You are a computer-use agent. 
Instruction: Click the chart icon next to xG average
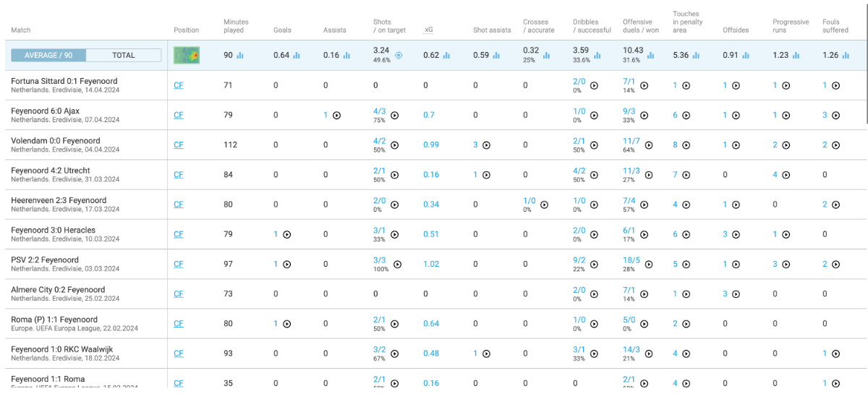point(446,55)
